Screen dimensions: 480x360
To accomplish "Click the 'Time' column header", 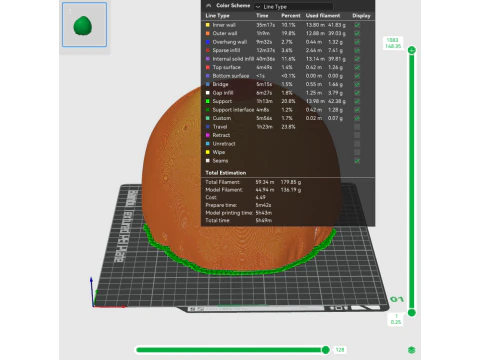I will 262,16.
